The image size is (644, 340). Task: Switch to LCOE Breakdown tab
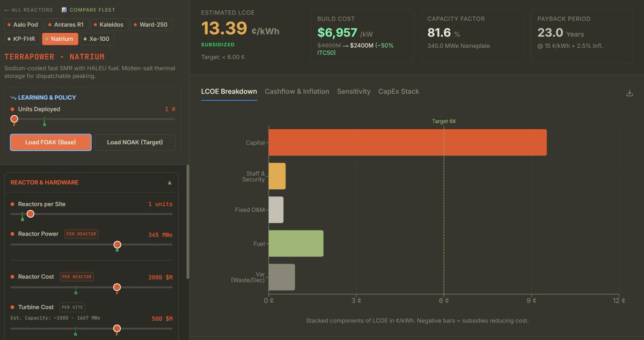[229, 92]
